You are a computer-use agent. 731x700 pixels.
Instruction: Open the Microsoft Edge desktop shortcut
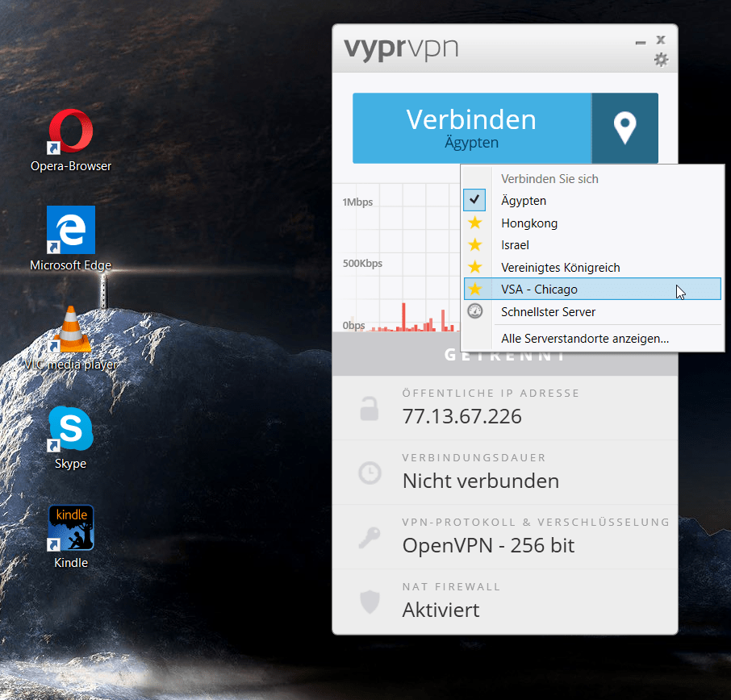pyautogui.click(x=71, y=239)
